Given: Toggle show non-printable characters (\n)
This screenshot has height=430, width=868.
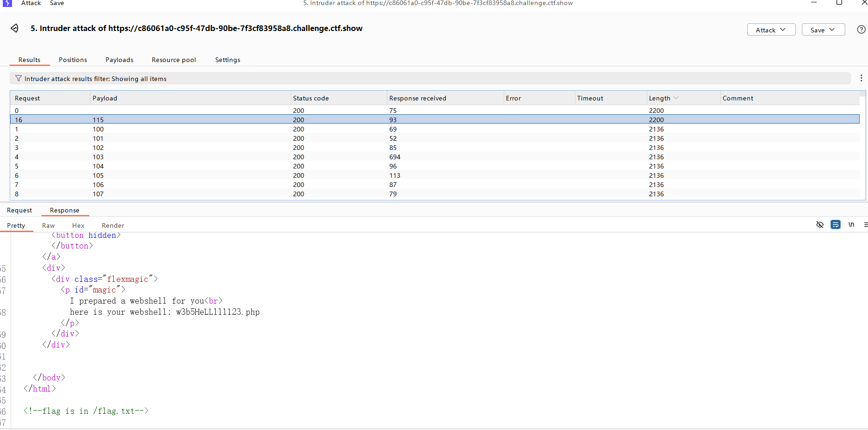Looking at the screenshot, I should (851, 225).
